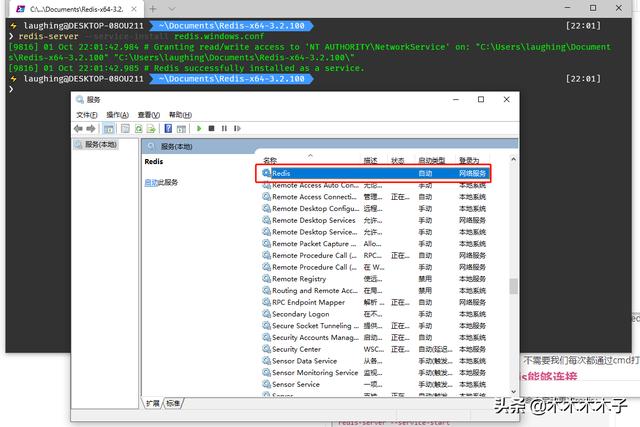Select the Remote Access Auto Con... row
This screenshot has width=640, height=427.
tap(373, 185)
